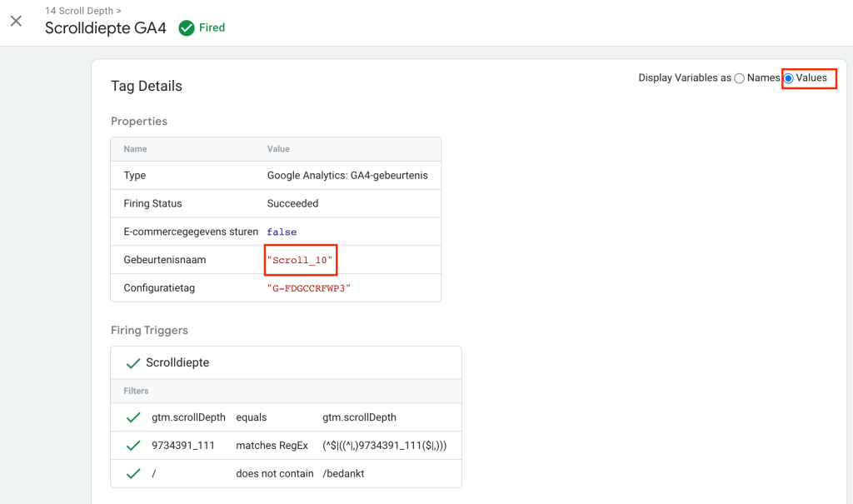The image size is (853, 504).
Task: Click the Type row in Properties
Action: pos(276,176)
